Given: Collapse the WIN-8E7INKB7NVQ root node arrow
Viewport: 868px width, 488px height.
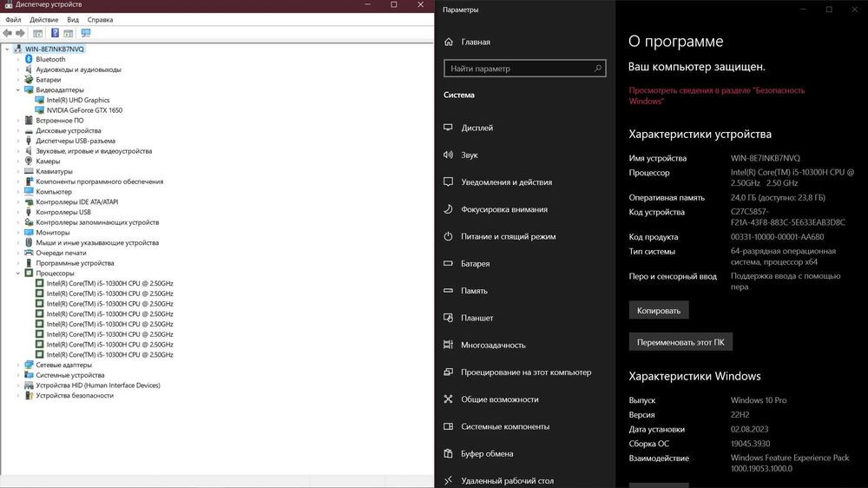Looking at the screenshot, I should pyautogui.click(x=8, y=49).
